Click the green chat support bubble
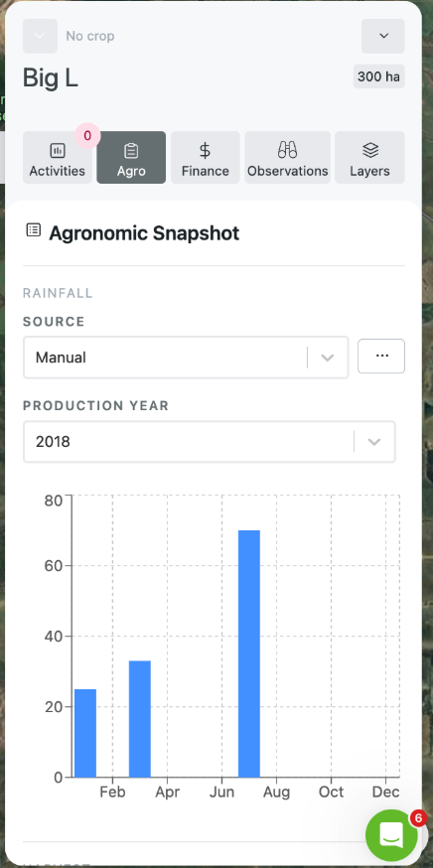 pos(392,835)
